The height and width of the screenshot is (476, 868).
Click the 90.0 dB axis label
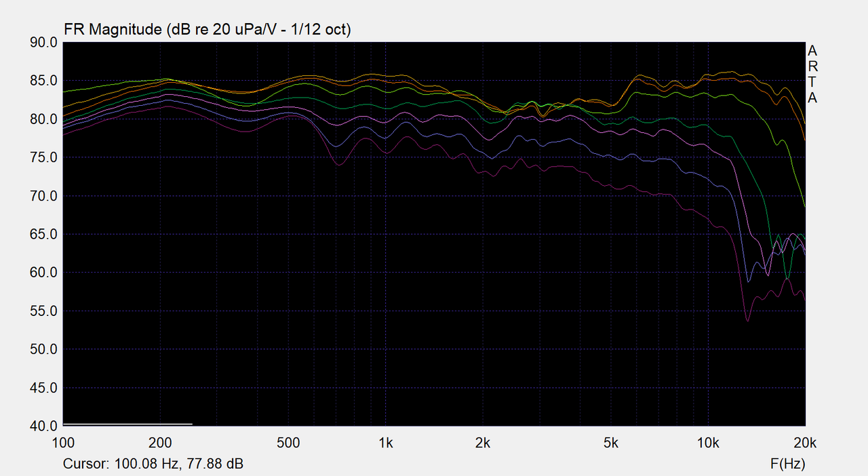(x=44, y=43)
